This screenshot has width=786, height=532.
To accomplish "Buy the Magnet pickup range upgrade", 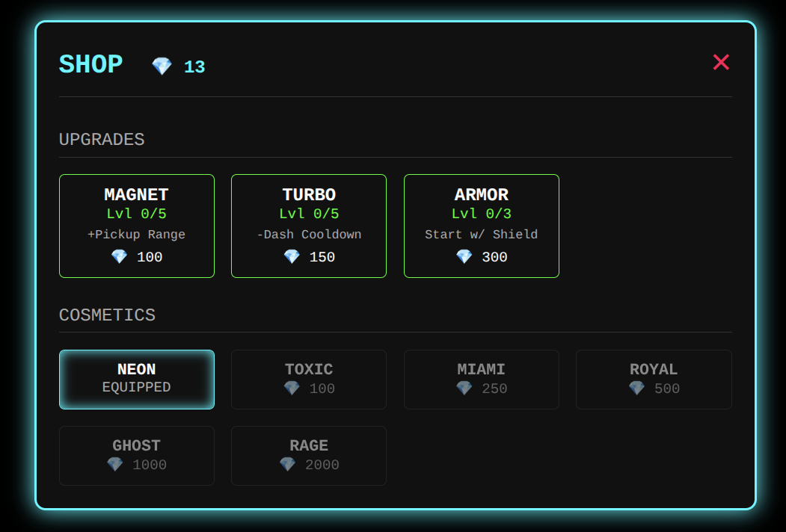I will [137, 226].
